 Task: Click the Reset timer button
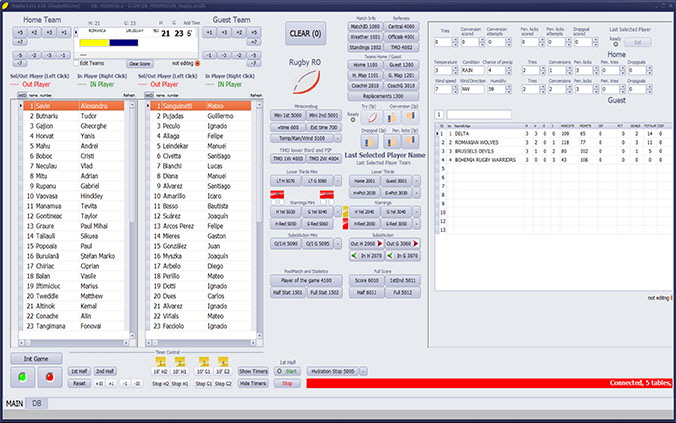pos(79,383)
